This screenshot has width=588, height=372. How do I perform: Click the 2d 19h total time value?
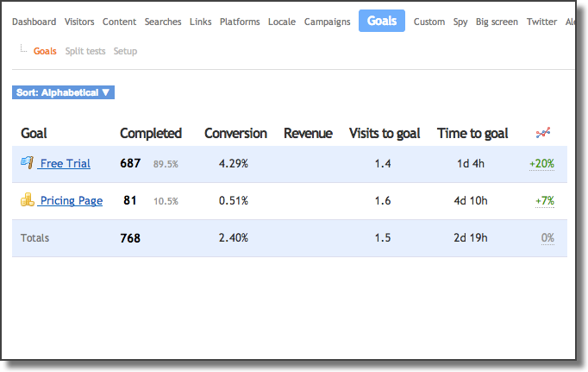470,237
